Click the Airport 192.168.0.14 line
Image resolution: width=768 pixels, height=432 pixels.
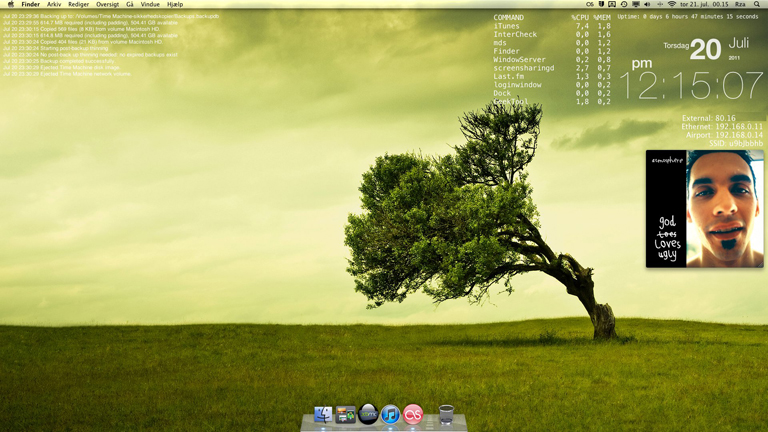pyautogui.click(x=724, y=135)
